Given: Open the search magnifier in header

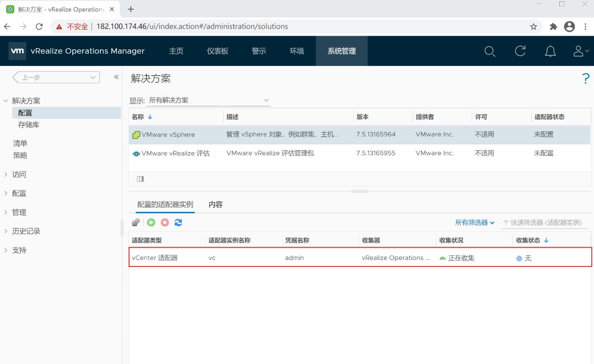Looking at the screenshot, I should [490, 51].
